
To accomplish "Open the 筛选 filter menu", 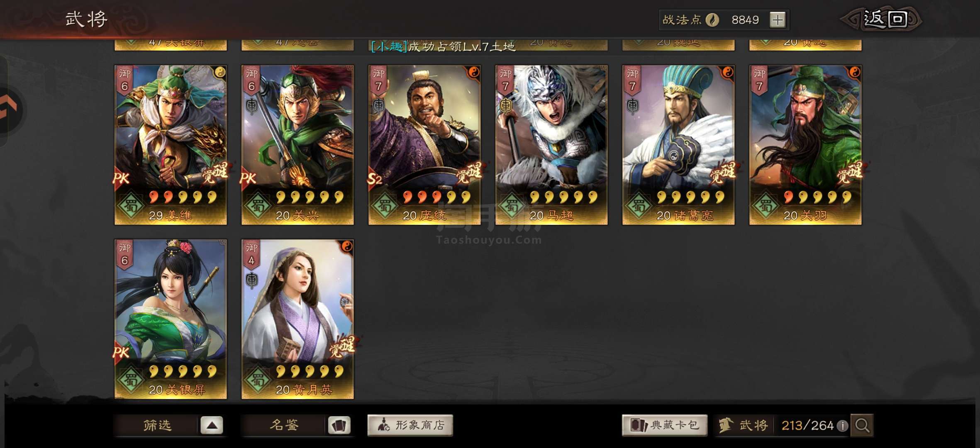I will [x=157, y=425].
